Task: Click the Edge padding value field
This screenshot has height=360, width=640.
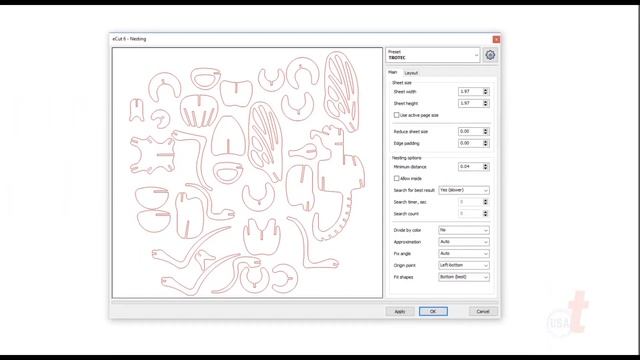Action: tap(470, 143)
